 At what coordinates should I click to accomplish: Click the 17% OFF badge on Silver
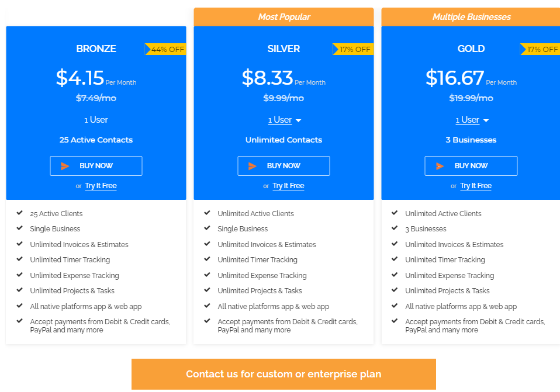coord(353,49)
